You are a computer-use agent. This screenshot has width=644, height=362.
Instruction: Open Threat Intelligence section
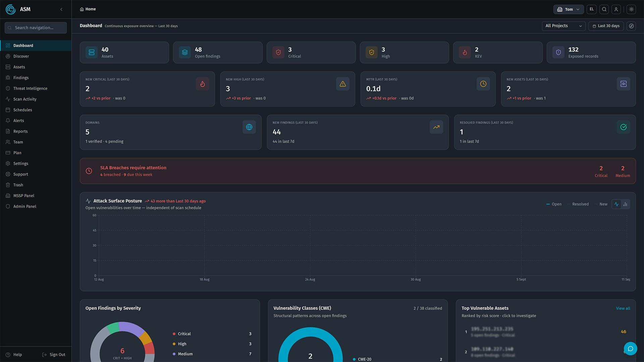(36, 88)
